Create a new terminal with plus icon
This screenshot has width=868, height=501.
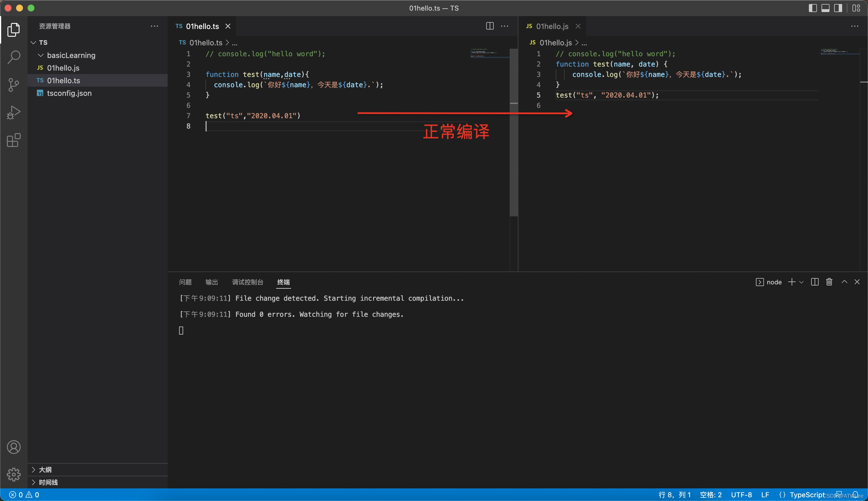pyautogui.click(x=792, y=282)
